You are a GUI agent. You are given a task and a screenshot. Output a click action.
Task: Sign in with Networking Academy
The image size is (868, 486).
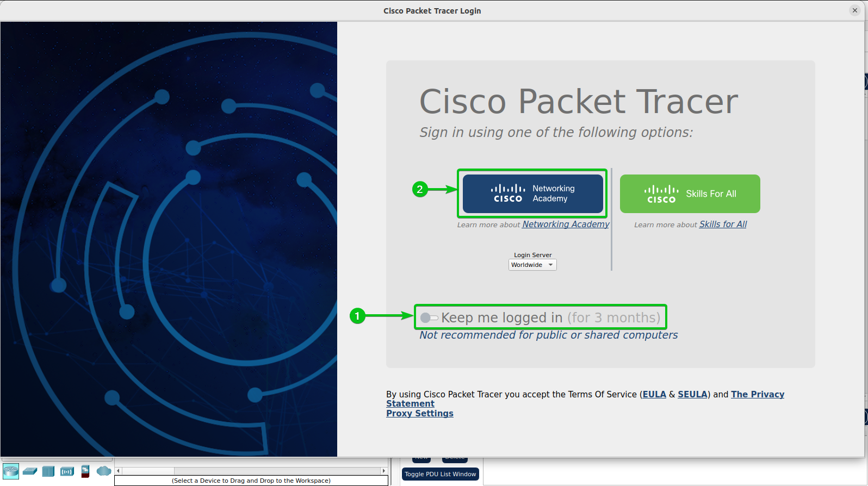(x=532, y=194)
